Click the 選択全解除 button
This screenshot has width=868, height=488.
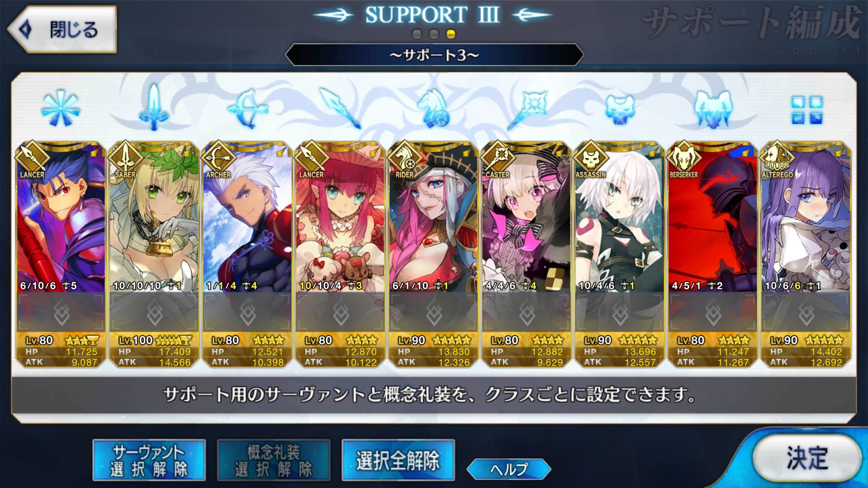pyautogui.click(x=398, y=460)
